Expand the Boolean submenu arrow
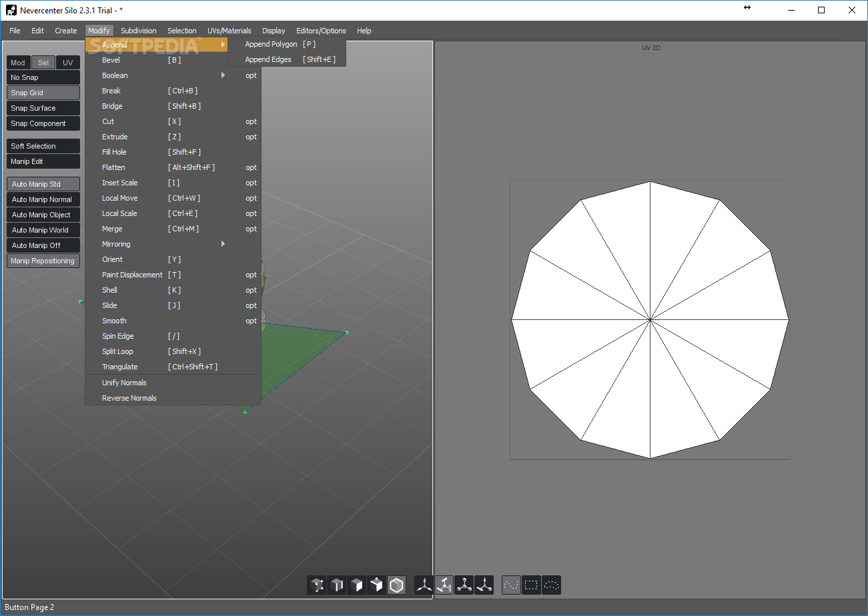Viewport: 868px width, 616px height. point(224,75)
